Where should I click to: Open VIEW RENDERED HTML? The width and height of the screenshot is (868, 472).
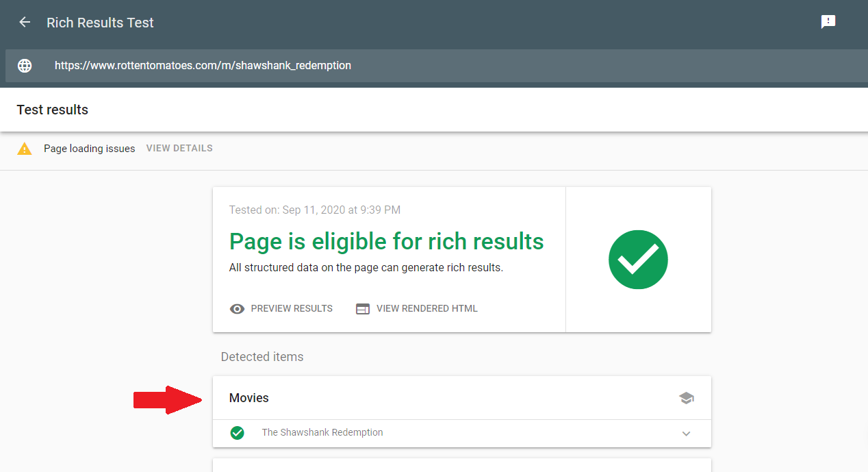pyautogui.click(x=427, y=308)
